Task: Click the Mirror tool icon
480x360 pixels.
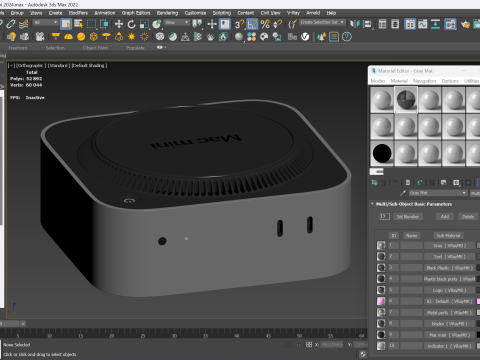Action: pos(355,24)
